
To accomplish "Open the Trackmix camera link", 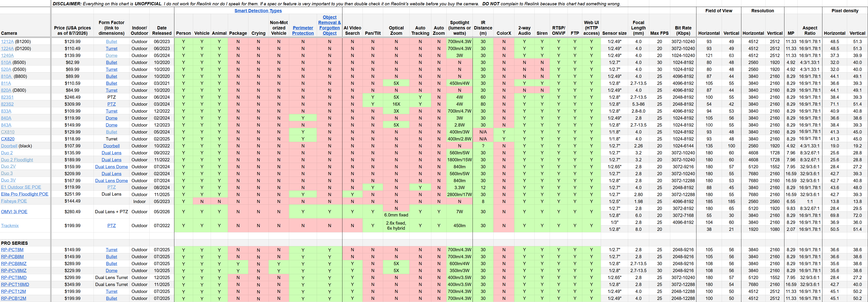I will [10, 226].
